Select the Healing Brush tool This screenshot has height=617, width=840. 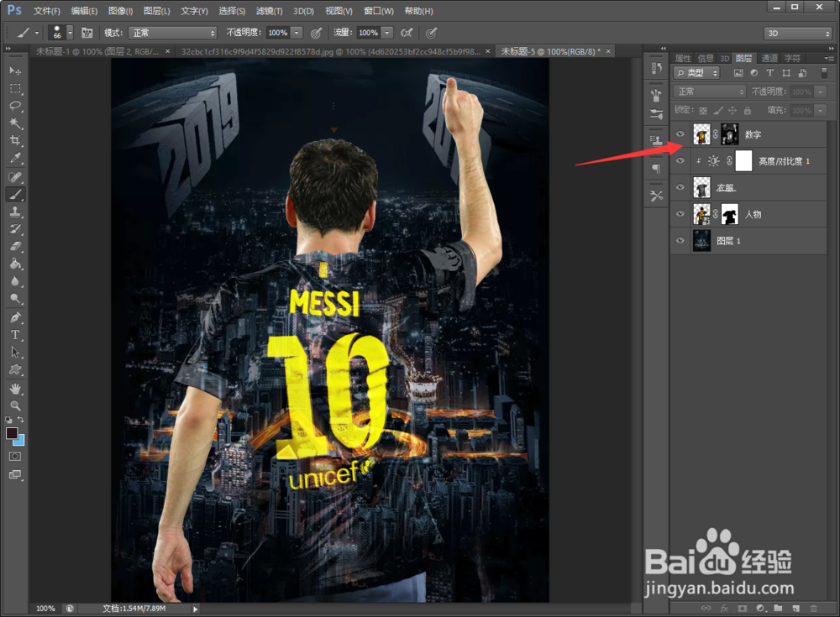pos(15,177)
